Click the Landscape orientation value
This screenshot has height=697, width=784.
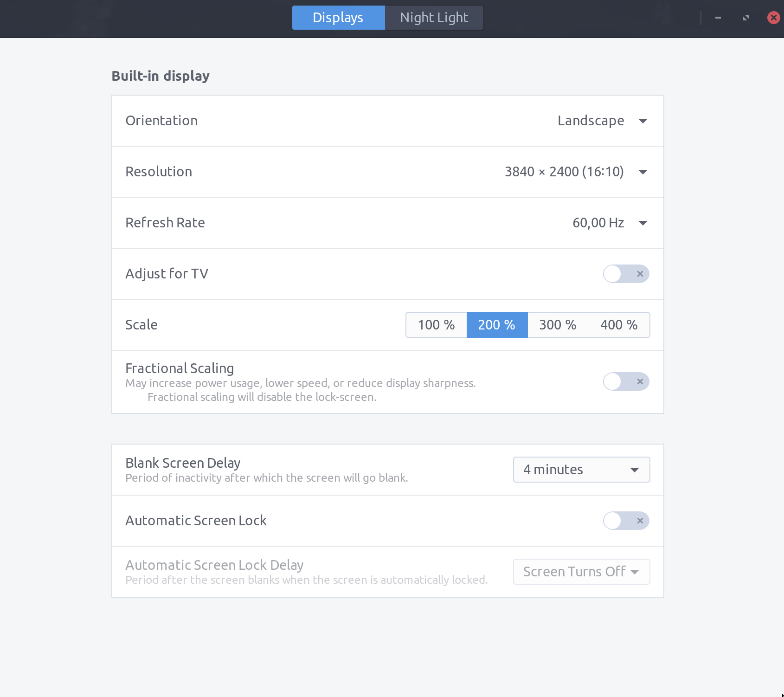coord(591,121)
